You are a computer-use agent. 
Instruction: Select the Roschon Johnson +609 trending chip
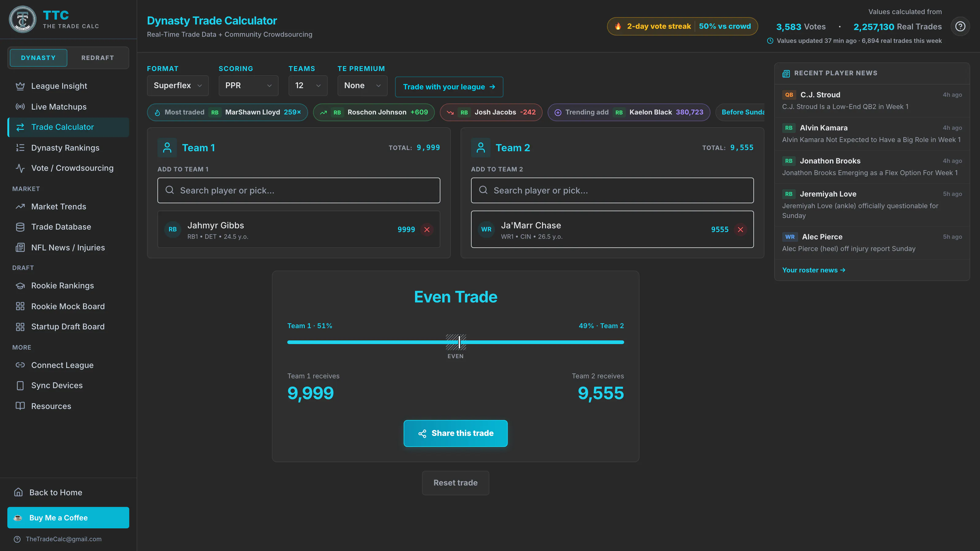click(x=374, y=113)
